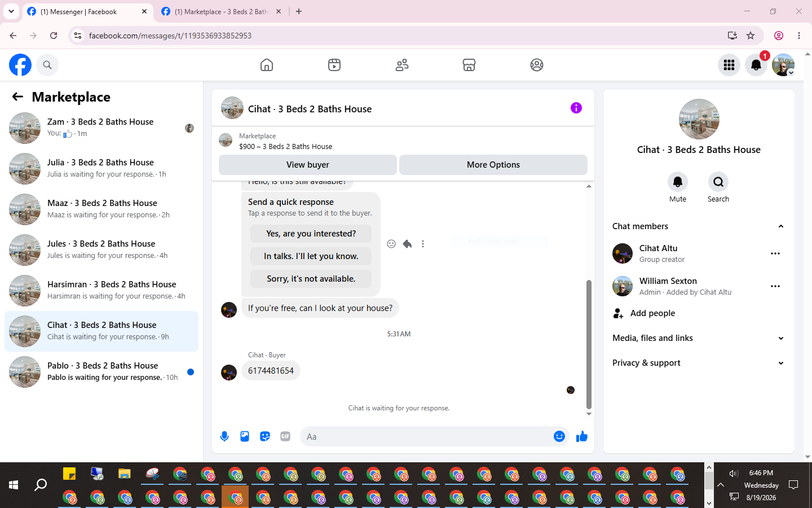React to message with emoji smiley icon
This screenshot has width=812, height=508.
(x=391, y=244)
